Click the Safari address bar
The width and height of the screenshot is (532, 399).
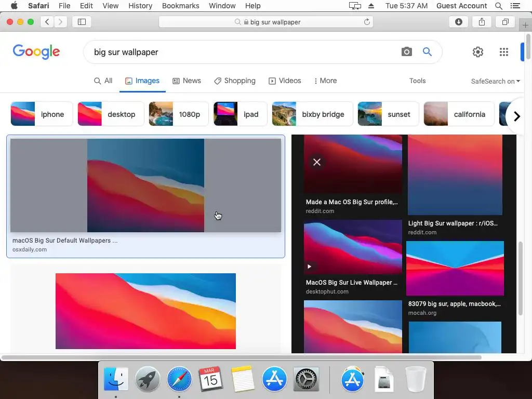[x=266, y=22]
